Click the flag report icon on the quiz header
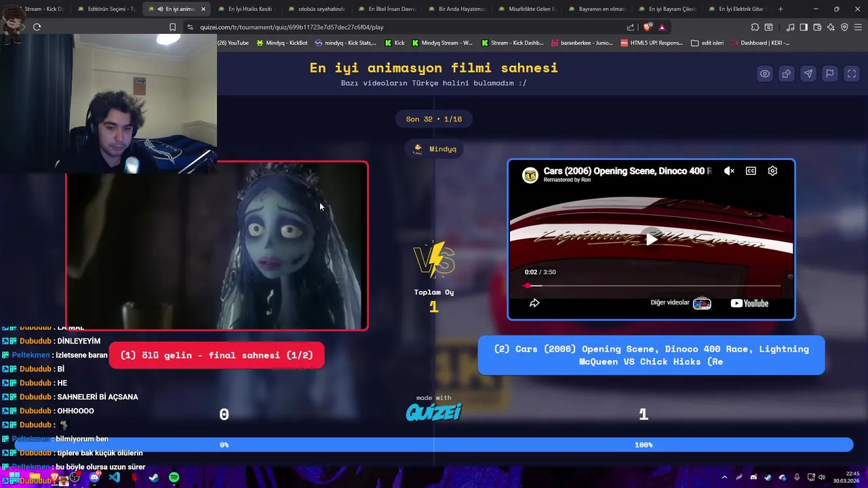Screen dimensions: 868x488 (829, 74)
